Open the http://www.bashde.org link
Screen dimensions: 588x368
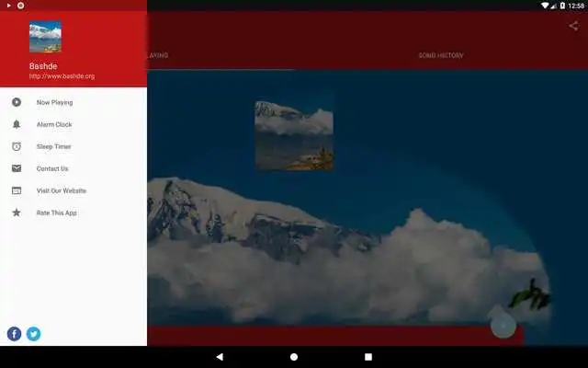(x=62, y=76)
